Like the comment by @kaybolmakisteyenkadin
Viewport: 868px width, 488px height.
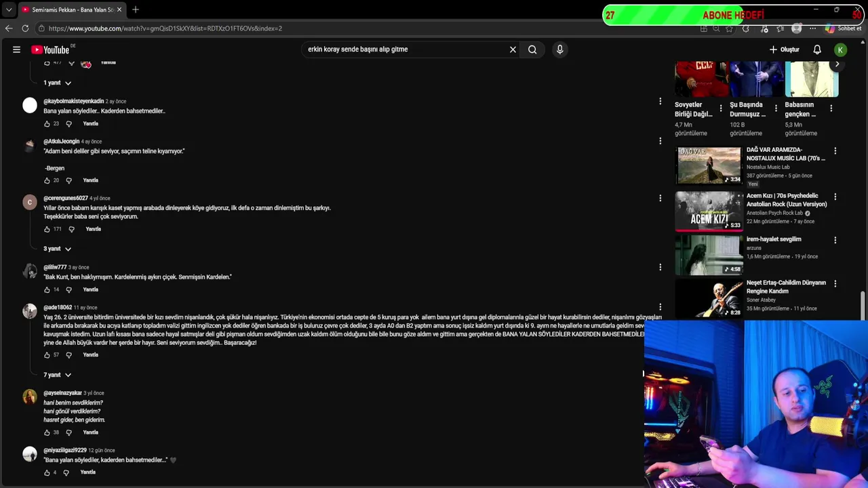coord(47,124)
